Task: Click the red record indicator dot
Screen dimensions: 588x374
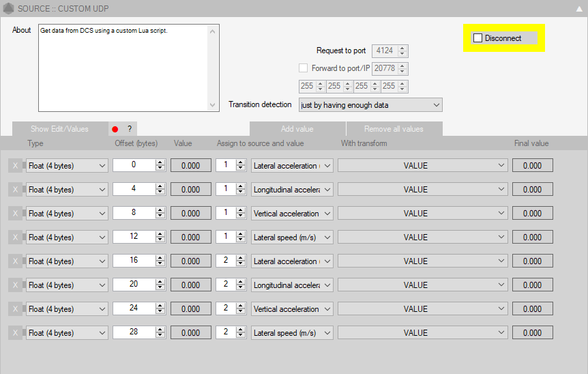Action: tap(115, 129)
